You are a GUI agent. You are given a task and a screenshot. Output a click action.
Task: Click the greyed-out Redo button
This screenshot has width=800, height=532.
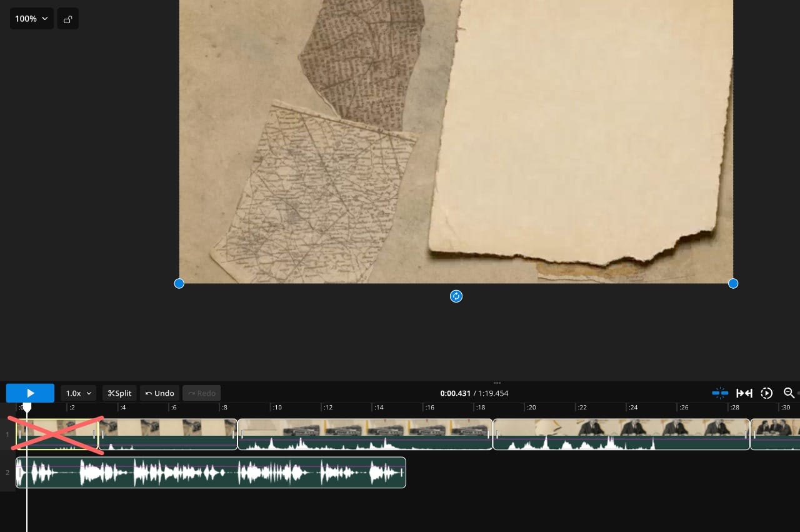[201, 393]
